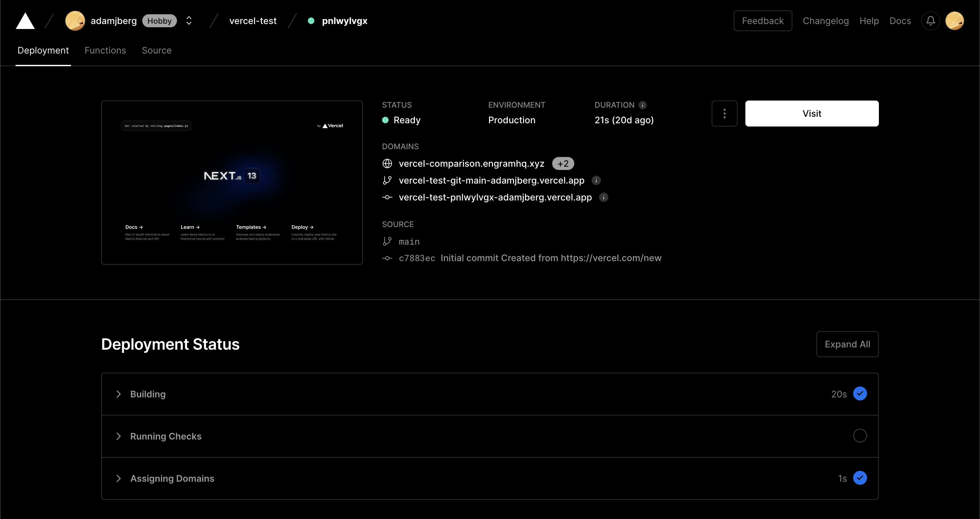The image size is (980, 519).
Task: Click the blue check beside Building 20s
Action: click(x=860, y=394)
